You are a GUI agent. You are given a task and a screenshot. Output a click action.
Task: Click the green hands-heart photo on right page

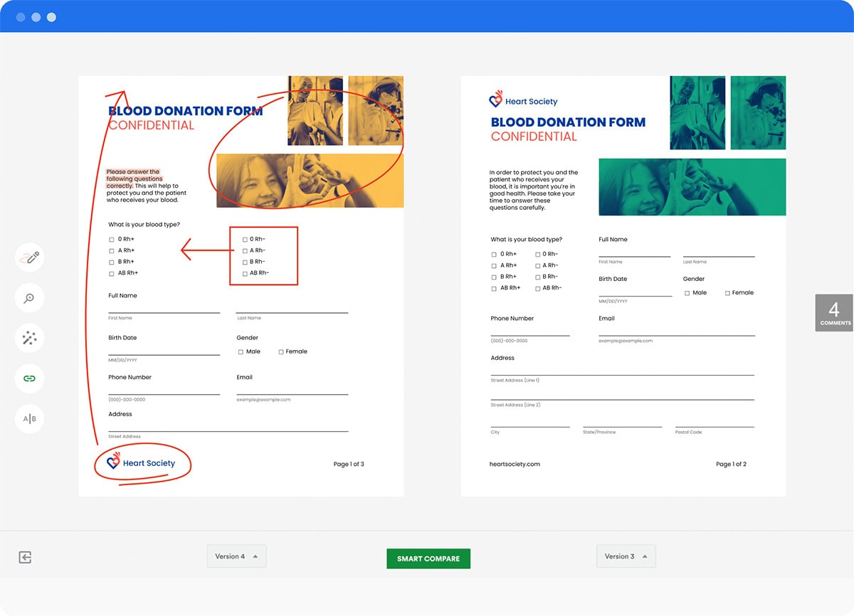[x=692, y=186]
